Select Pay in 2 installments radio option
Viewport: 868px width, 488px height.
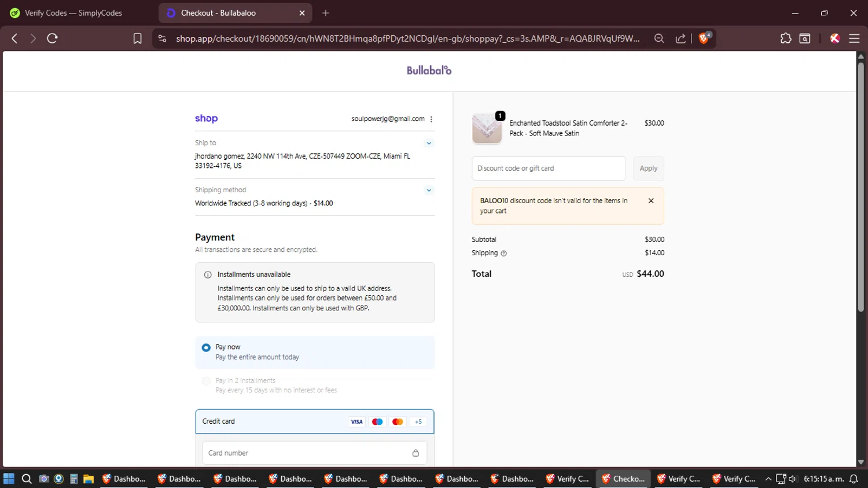(x=206, y=381)
